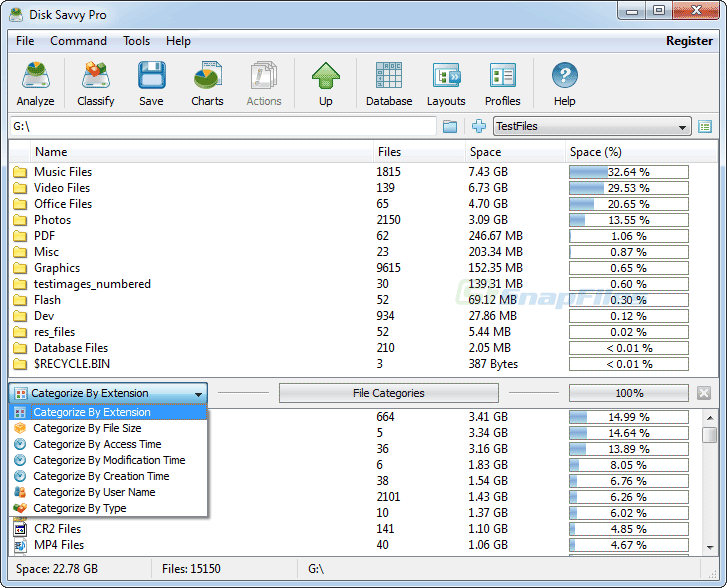Open the Help menu
727x588 pixels.
coord(179,41)
